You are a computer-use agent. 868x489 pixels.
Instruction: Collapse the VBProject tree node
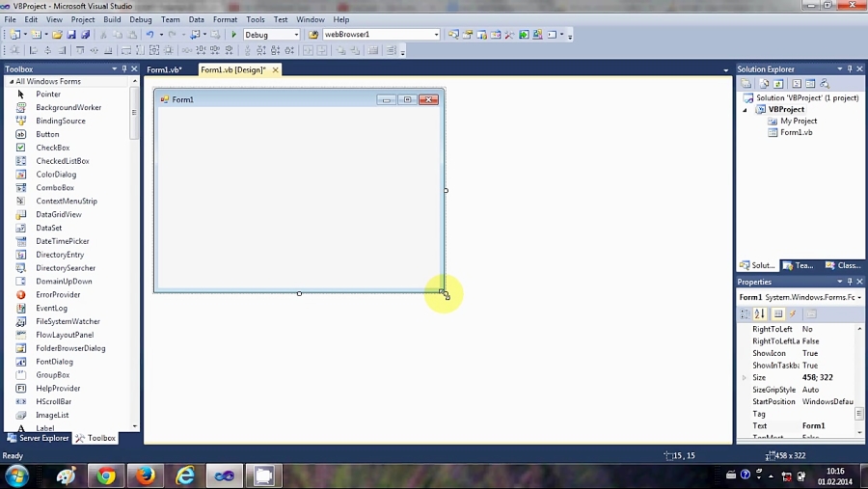(745, 110)
